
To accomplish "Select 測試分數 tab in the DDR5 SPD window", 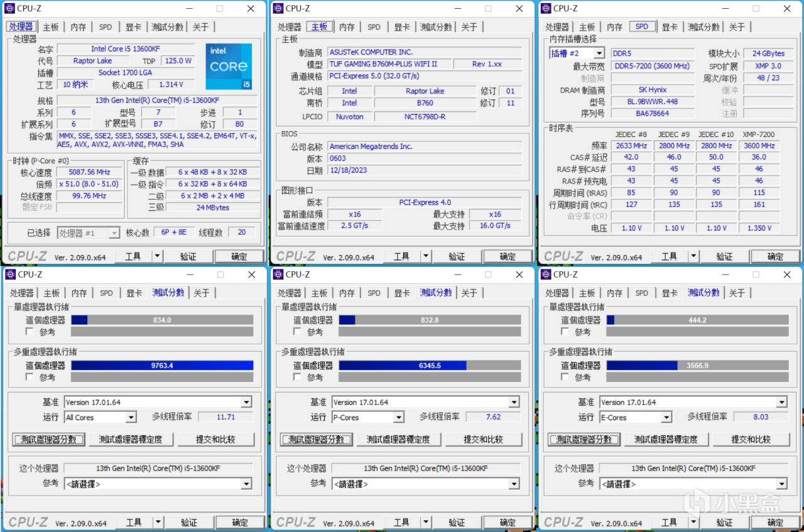I will [x=703, y=27].
